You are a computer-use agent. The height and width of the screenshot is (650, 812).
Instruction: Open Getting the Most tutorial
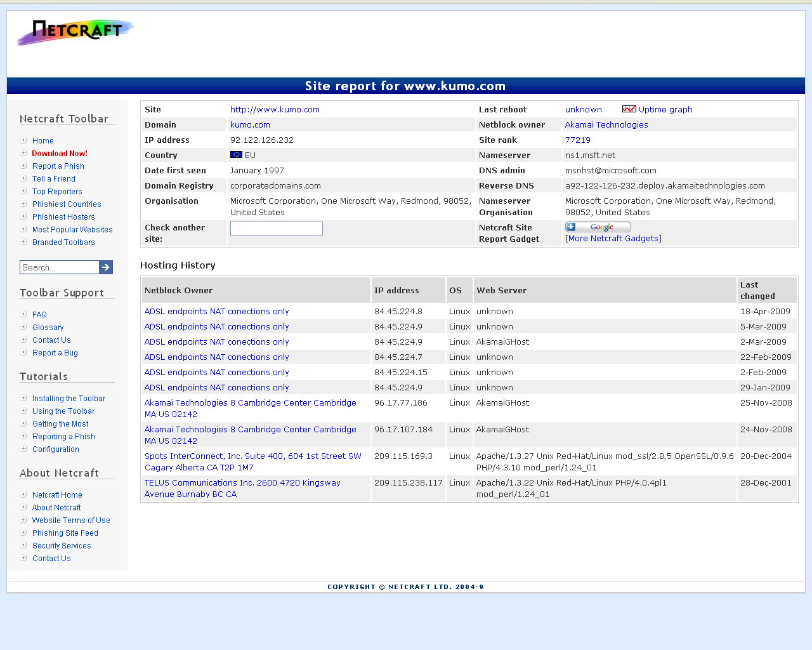click(60, 424)
